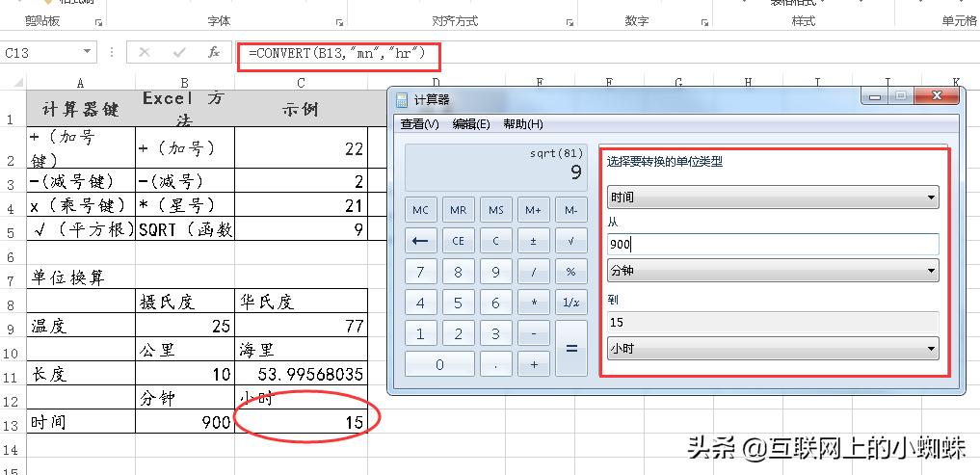Open the 数字 group dialog launcher
980x475 pixels.
point(705,22)
